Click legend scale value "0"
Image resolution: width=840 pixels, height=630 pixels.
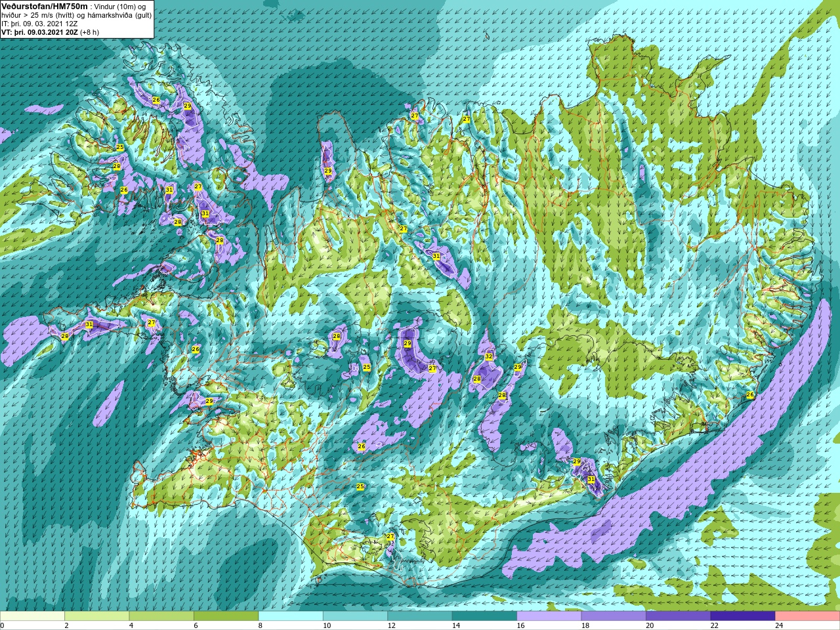3,625
